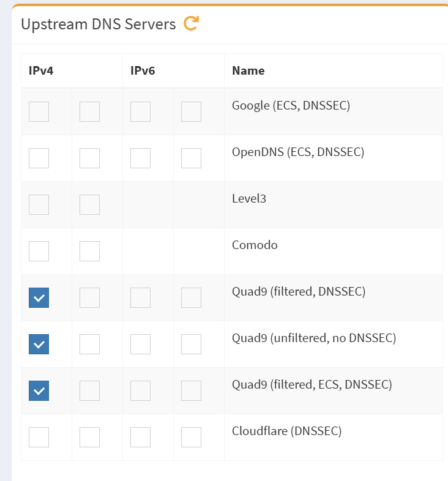Viewport: 448px width, 481px height.
Task: Enable second IPv6 checkbox for Google
Action: [x=191, y=111]
